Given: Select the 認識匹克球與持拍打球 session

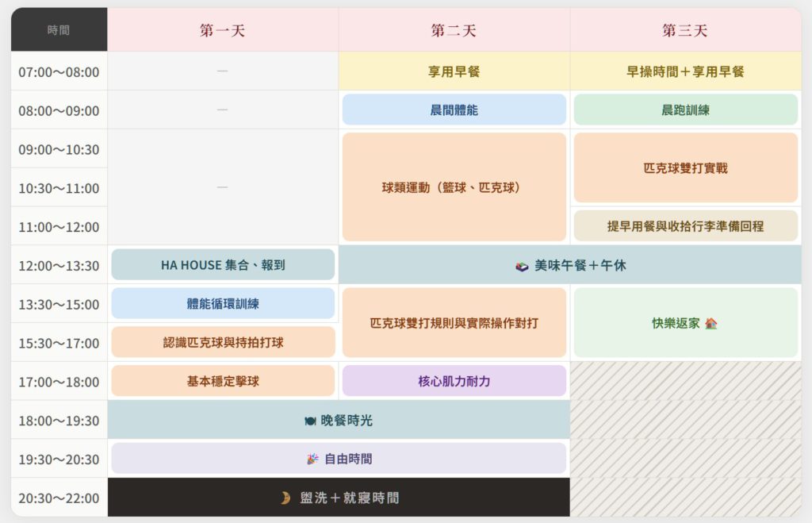Looking at the screenshot, I should (x=223, y=343).
